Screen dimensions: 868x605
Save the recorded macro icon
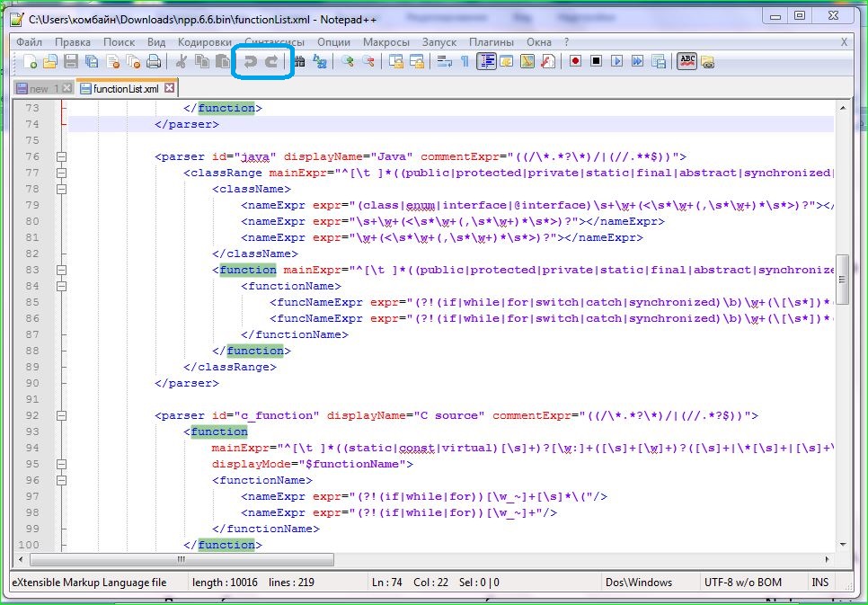tap(659, 61)
